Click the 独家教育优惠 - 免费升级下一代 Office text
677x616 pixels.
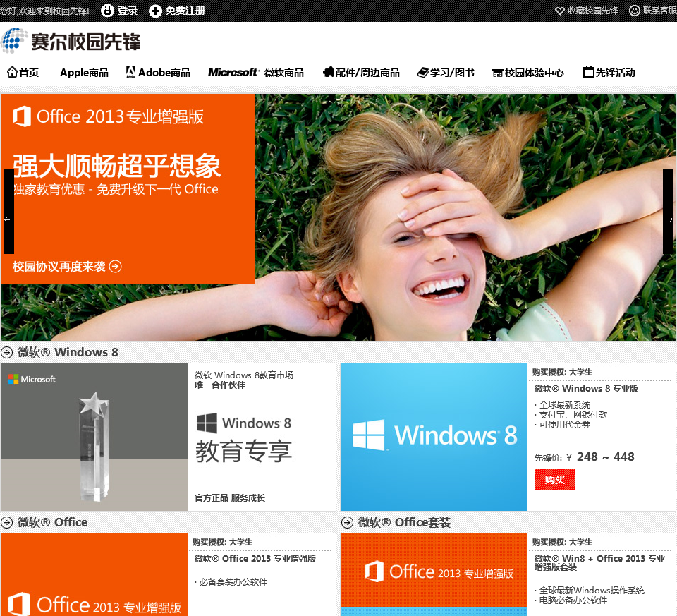116,189
